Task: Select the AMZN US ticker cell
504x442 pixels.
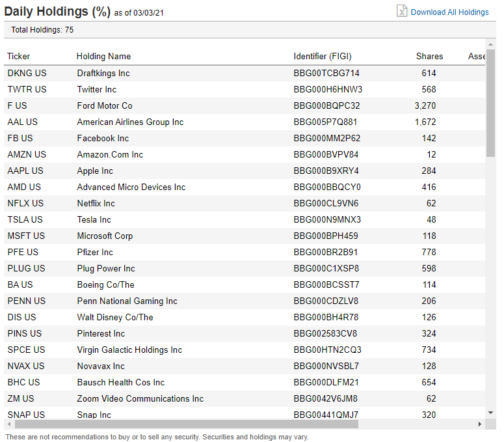Action: coord(27,155)
